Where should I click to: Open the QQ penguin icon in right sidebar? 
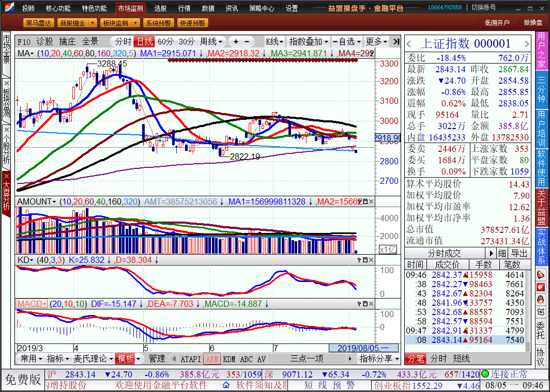tap(541, 299)
